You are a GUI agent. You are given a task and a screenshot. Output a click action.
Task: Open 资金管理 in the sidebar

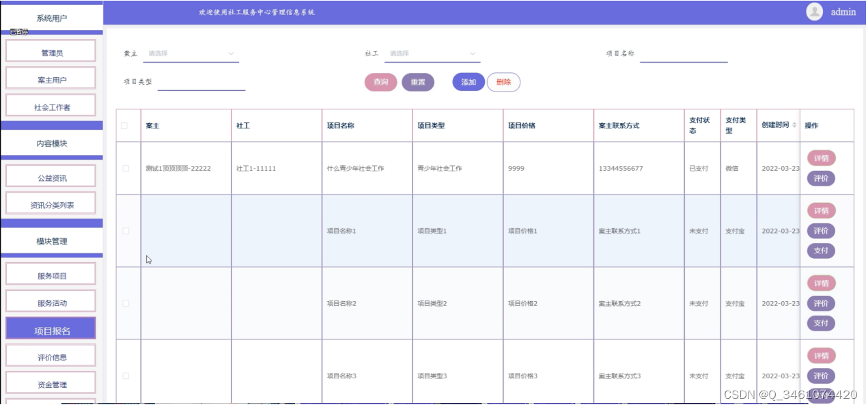(x=52, y=384)
